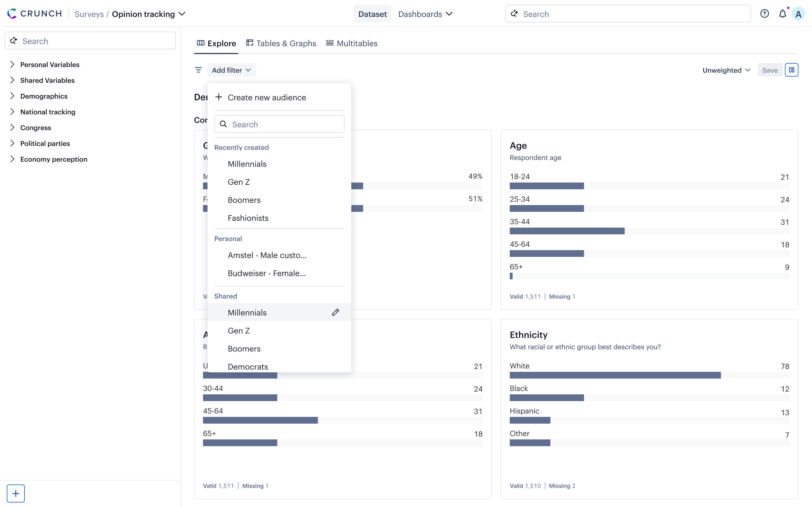
Task: Click the plus button at bottom left
Action: [x=16, y=493]
